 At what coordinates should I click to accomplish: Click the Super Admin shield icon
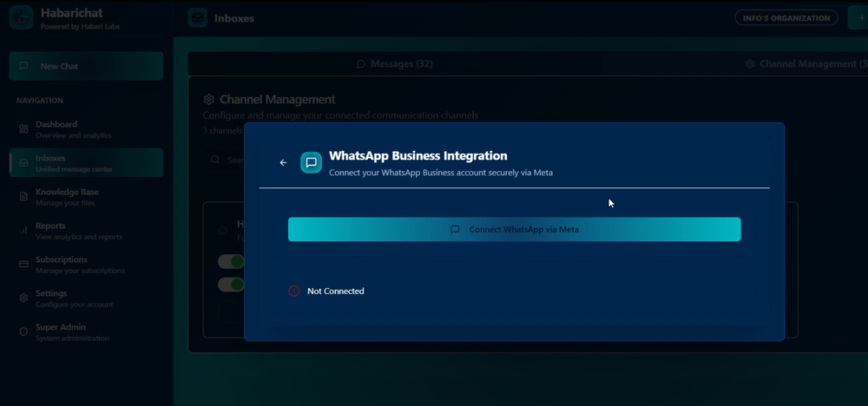click(24, 332)
